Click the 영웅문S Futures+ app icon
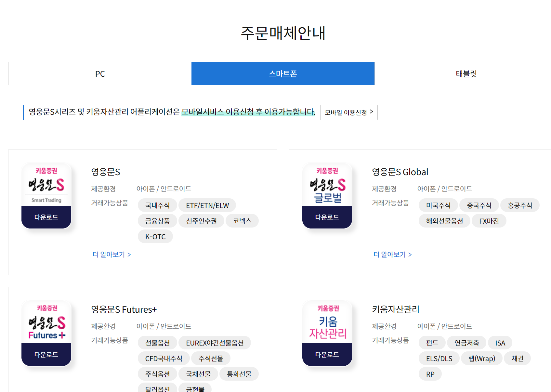Image resolution: width=551 pixels, height=392 pixels. (46, 322)
